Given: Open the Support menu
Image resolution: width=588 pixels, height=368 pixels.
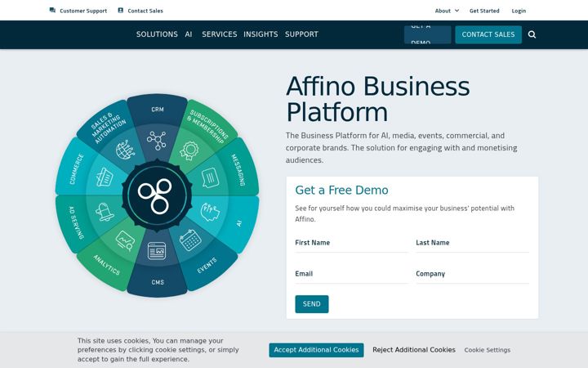Looking at the screenshot, I should click(x=301, y=34).
